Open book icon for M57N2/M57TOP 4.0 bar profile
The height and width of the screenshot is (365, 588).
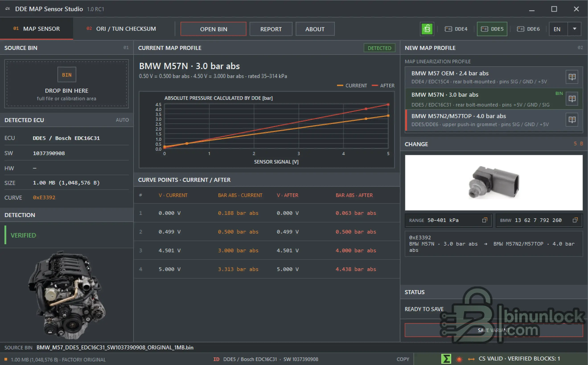coord(572,120)
